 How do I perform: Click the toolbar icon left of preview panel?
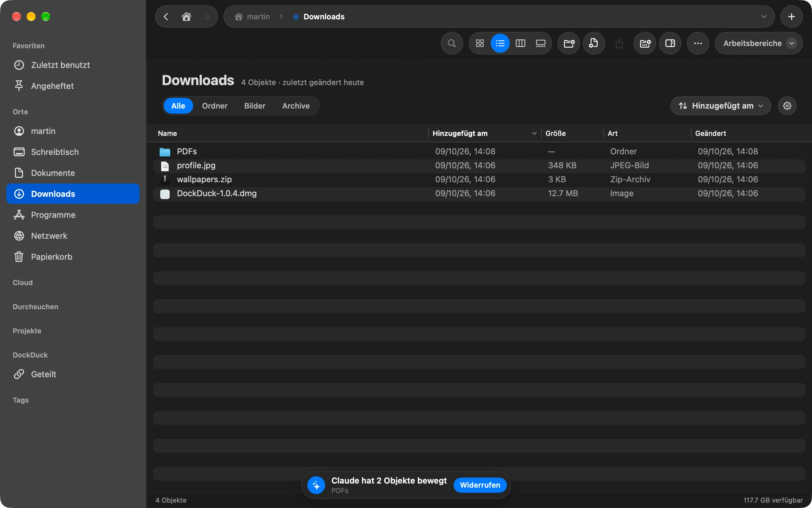645,43
